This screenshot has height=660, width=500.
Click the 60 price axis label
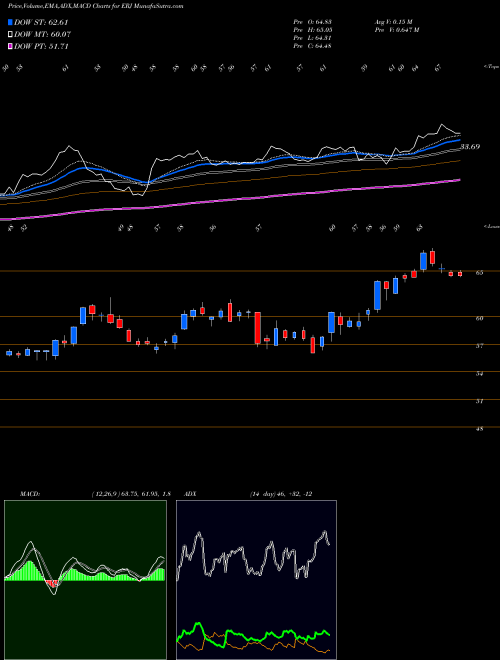pyautogui.click(x=479, y=319)
